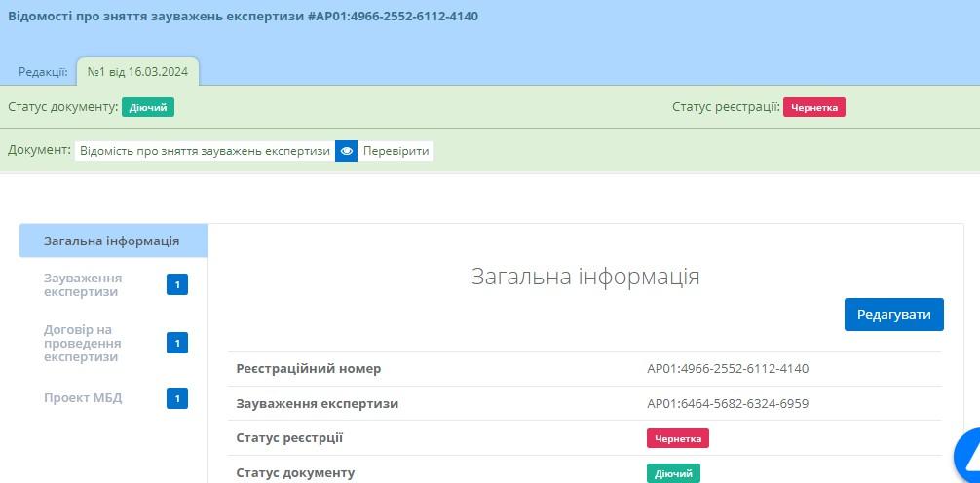This screenshot has width=980, height=483.
Task: Click the Чернетка badge in the table row
Action: [x=677, y=438]
